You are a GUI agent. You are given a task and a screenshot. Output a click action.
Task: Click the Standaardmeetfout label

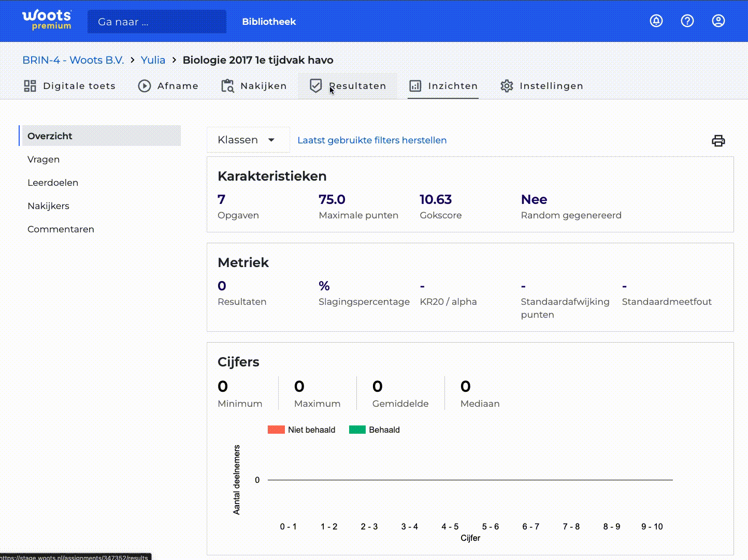point(667,302)
